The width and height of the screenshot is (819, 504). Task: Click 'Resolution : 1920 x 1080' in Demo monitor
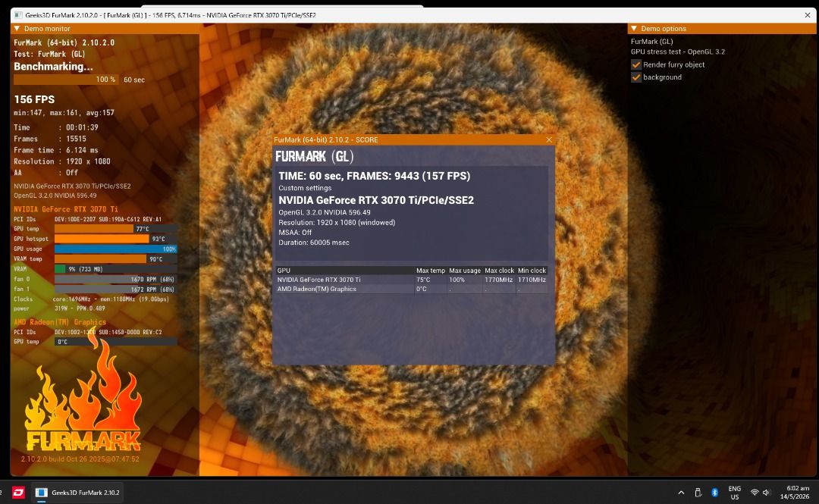click(x=62, y=161)
